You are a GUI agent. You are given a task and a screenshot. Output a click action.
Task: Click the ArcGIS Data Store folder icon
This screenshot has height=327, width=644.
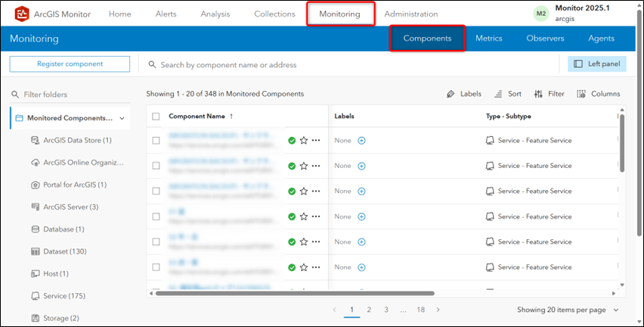[36, 140]
